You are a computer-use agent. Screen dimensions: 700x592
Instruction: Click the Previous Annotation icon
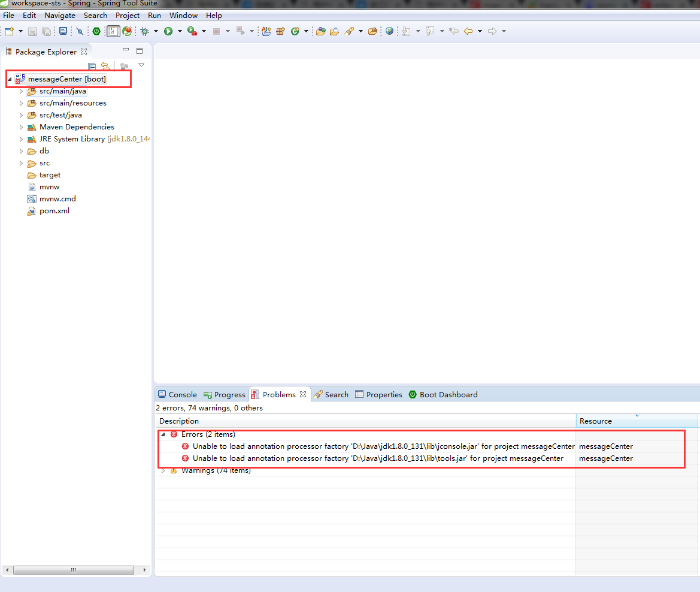point(431,31)
